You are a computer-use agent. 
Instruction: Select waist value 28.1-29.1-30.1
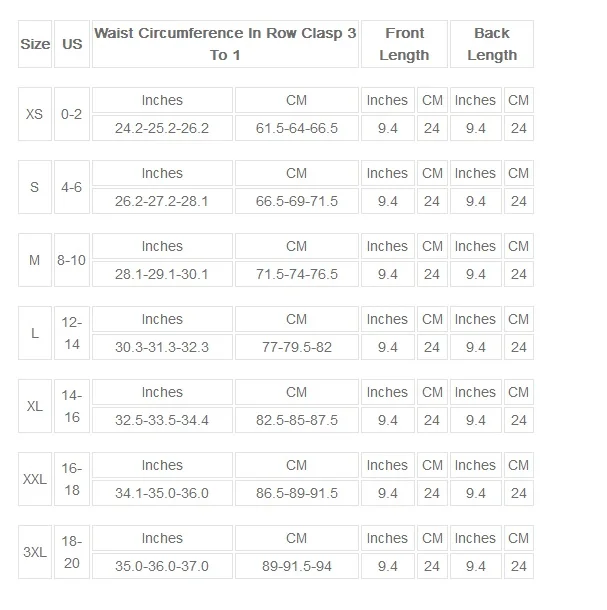(x=162, y=274)
